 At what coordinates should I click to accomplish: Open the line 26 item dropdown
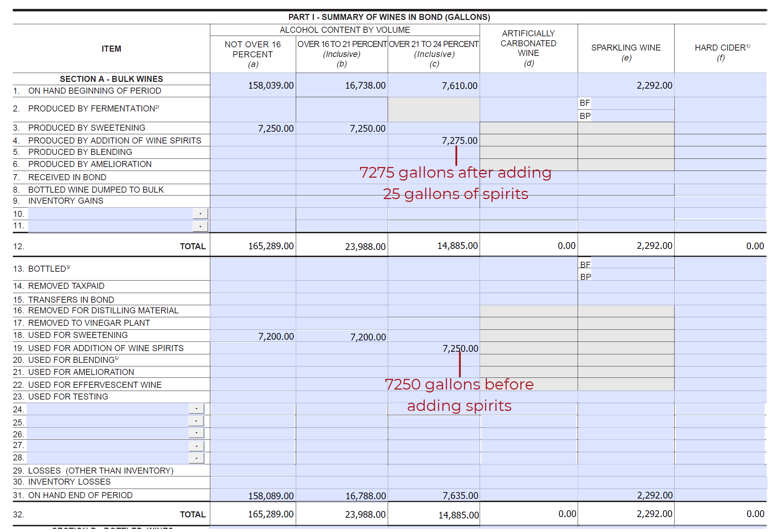pos(196,433)
